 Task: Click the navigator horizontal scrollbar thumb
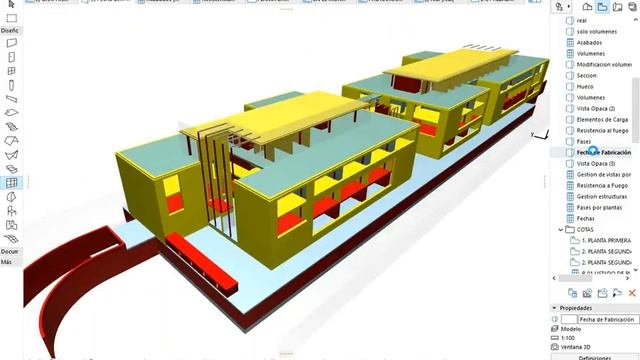click(575, 278)
